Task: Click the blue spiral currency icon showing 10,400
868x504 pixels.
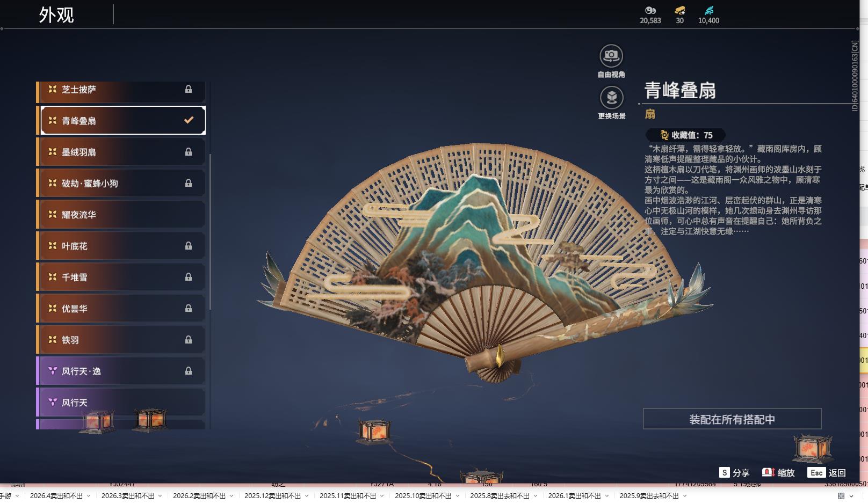Action: pyautogui.click(x=708, y=9)
